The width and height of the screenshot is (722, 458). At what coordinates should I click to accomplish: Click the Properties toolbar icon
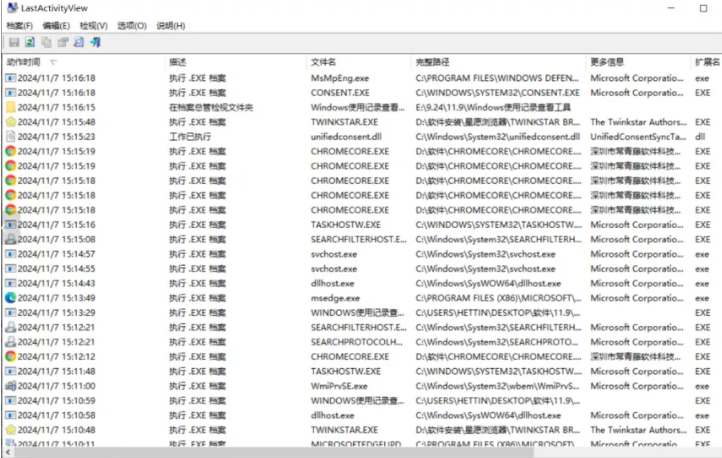pos(62,42)
